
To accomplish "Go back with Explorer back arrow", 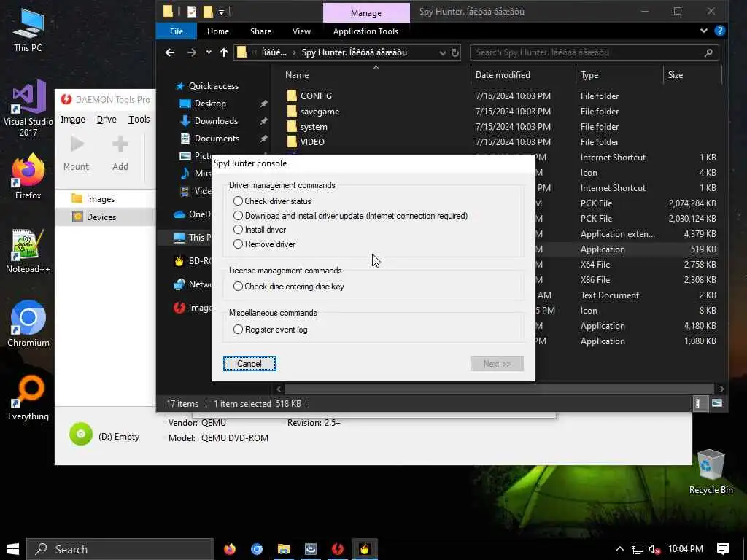I will pyautogui.click(x=169, y=52).
